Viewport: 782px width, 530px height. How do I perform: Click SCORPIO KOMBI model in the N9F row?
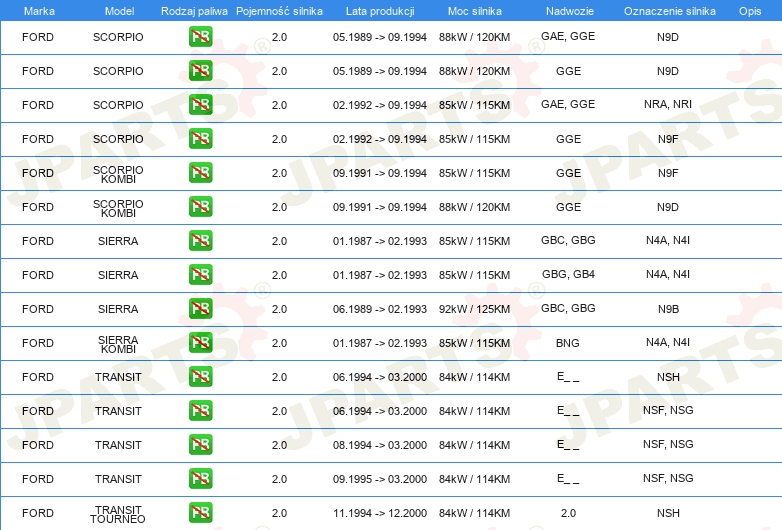118,175
